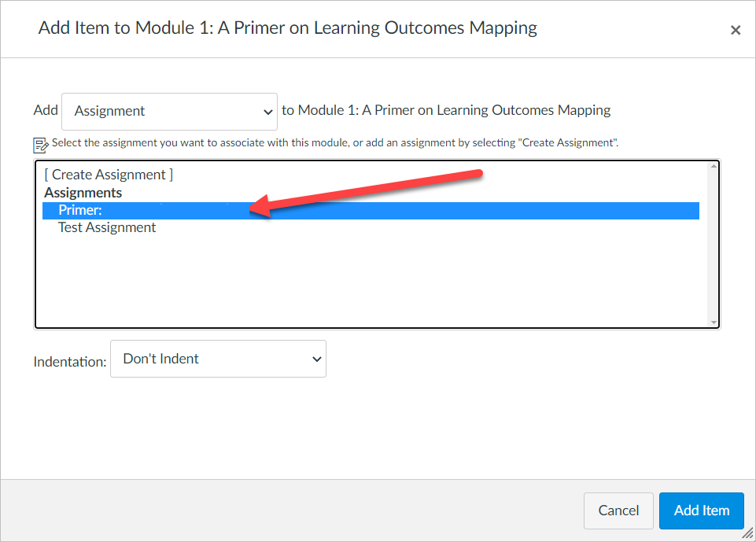Click the scrollbar up arrow
Screen dimensions: 756x542
712,165
